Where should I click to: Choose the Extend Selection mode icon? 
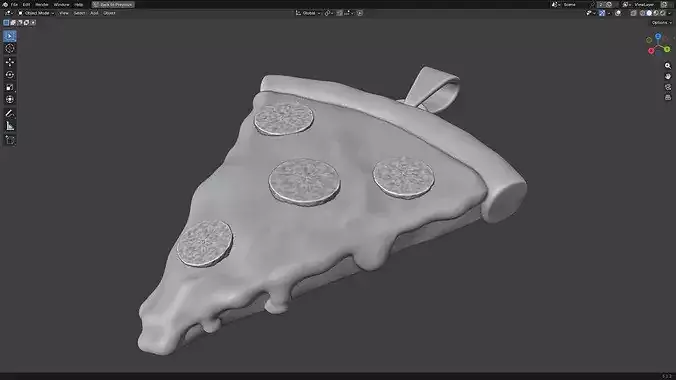(13, 22)
